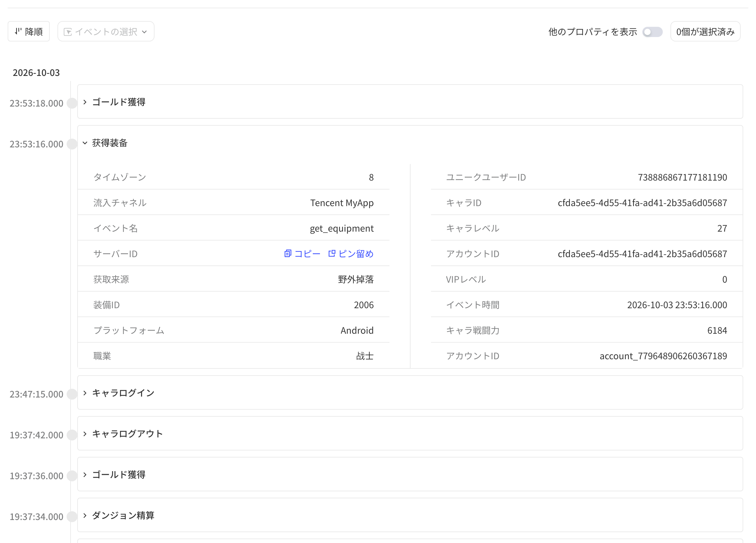Click the pin icon next to ピン留め
This screenshot has height=543, width=756.
click(x=332, y=254)
